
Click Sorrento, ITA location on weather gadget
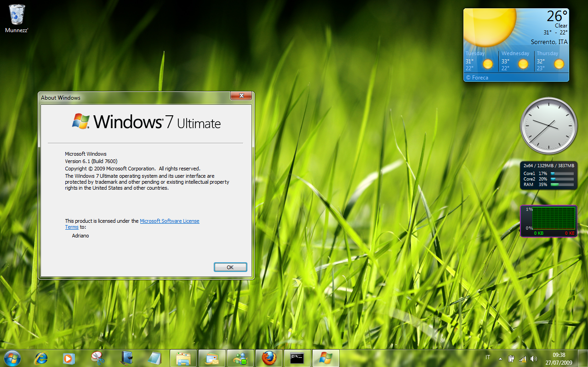549,42
